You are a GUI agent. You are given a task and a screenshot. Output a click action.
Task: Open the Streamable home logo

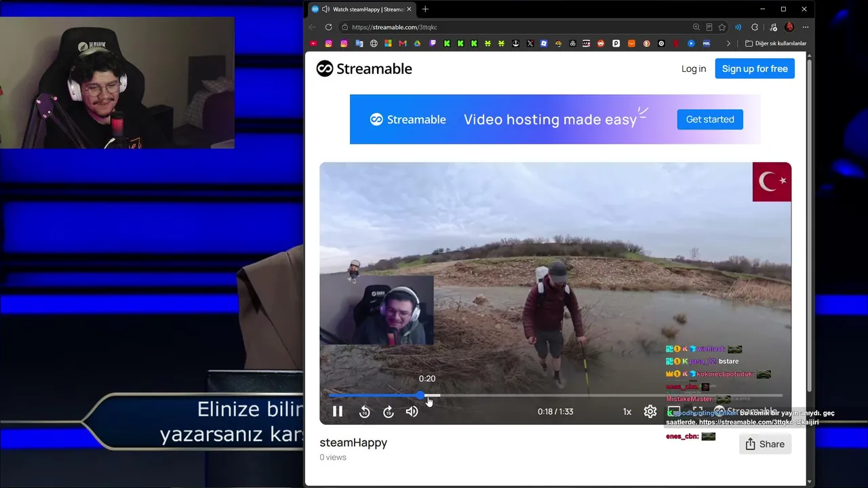(x=364, y=68)
